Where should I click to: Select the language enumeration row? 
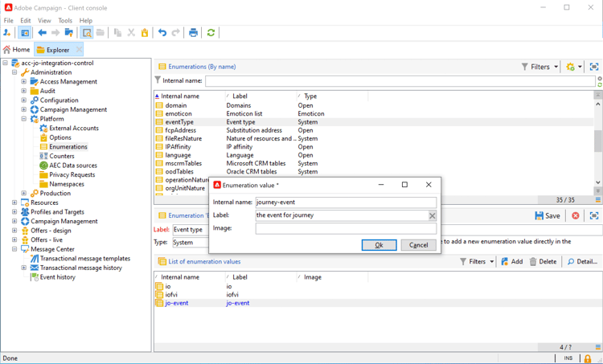point(373,155)
